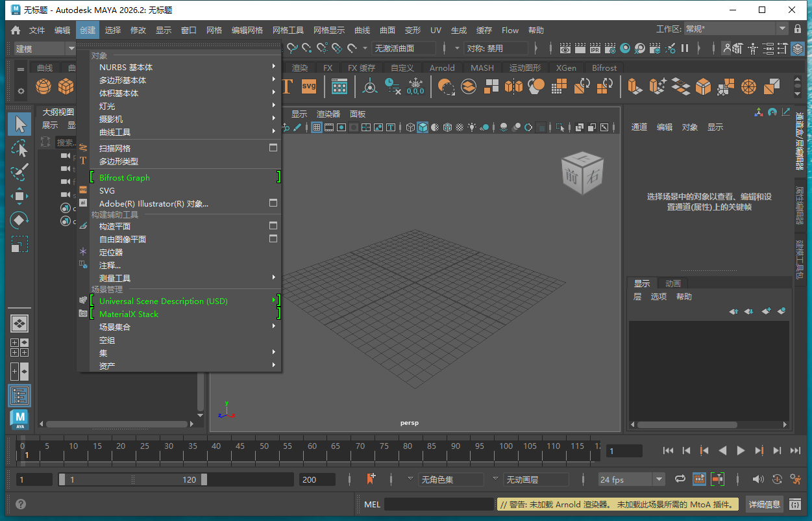The width and height of the screenshot is (812, 521).
Task: Click the play forward playback button
Action: pos(741,450)
